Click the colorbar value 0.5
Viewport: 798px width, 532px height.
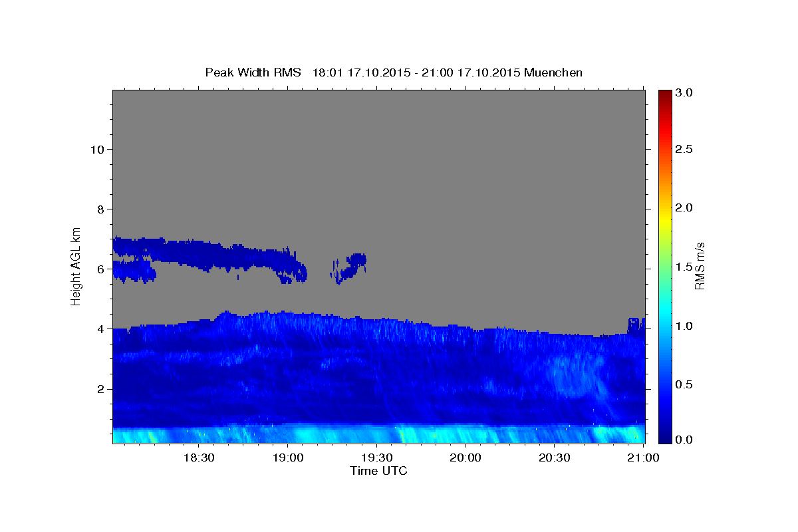tap(684, 384)
